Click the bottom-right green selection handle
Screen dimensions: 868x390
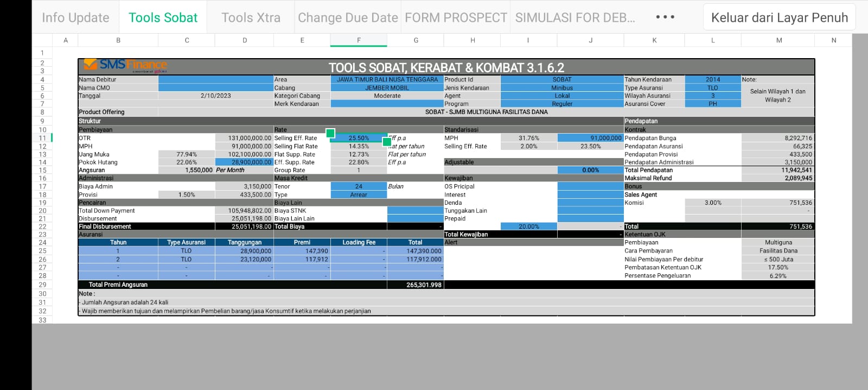coord(387,142)
